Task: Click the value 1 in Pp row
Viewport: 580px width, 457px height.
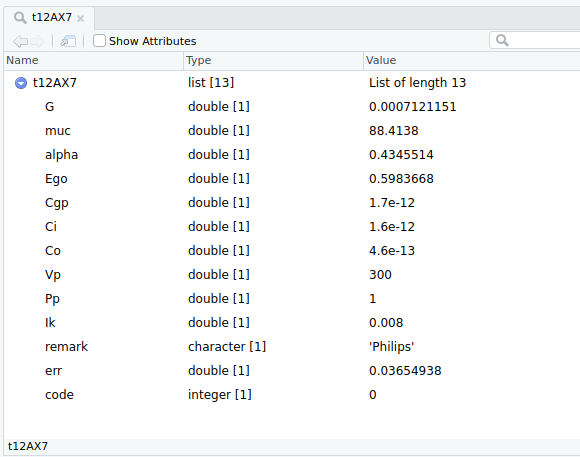Action: (x=372, y=299)
